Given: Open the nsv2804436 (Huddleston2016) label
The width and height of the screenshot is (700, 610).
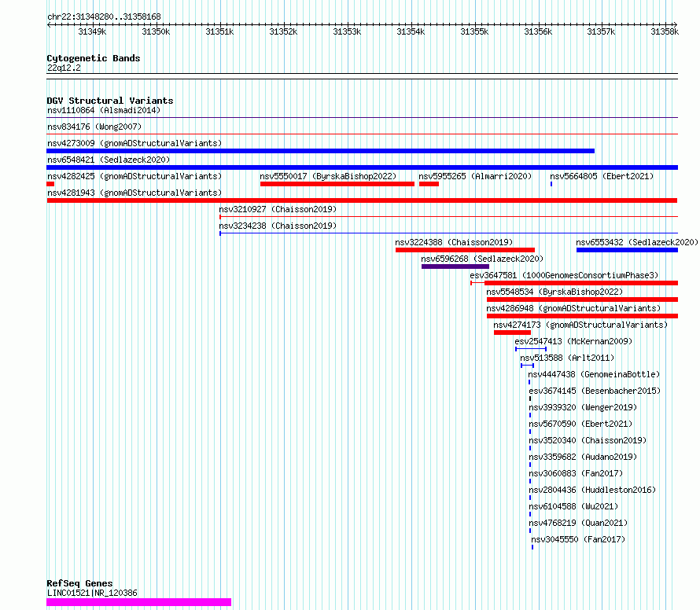Looking at the screenshot, I should (592, 490).
